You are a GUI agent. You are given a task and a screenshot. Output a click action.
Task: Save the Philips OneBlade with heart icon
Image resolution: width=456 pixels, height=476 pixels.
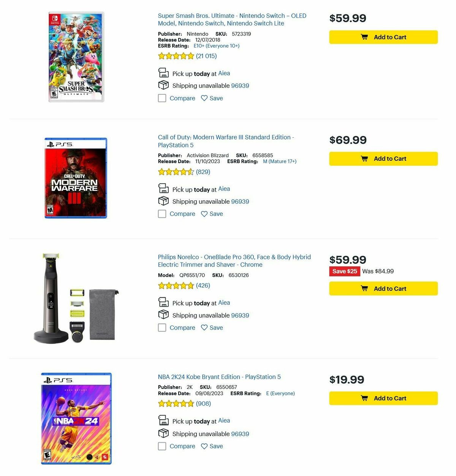(204, 327)
